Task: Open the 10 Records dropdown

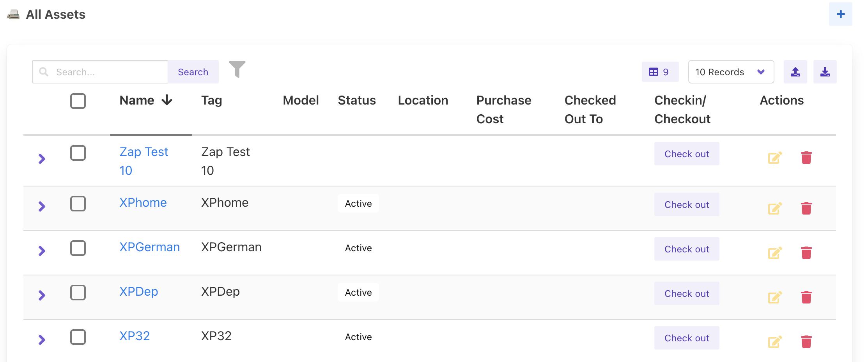Action: pyautogui.click(x=731, y=72)
